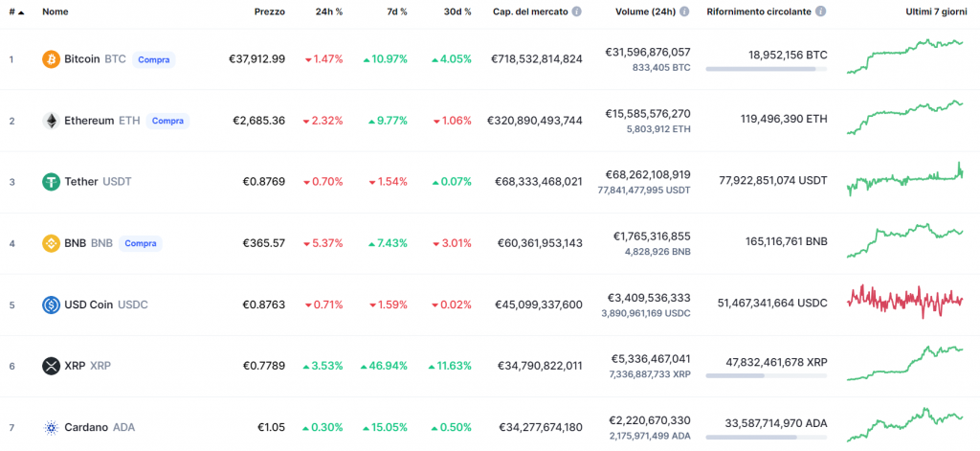Sort table by Nome column

tap(56, 11)
